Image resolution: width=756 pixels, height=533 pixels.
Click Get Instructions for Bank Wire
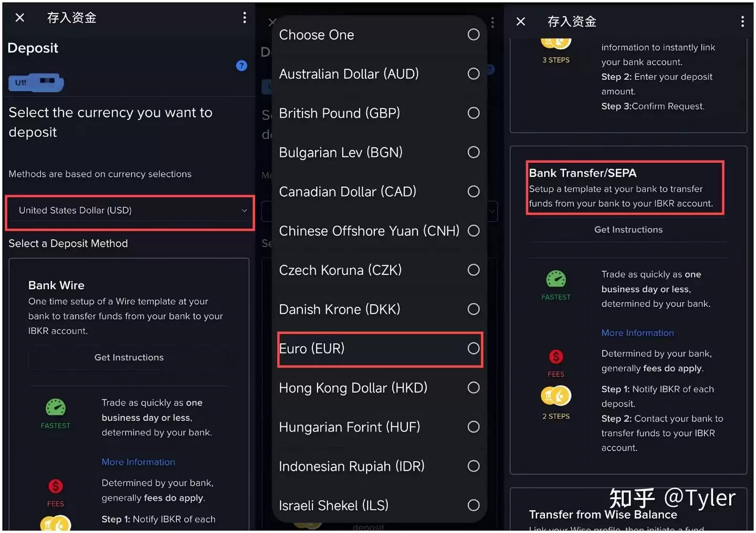[x=129, y=357]
